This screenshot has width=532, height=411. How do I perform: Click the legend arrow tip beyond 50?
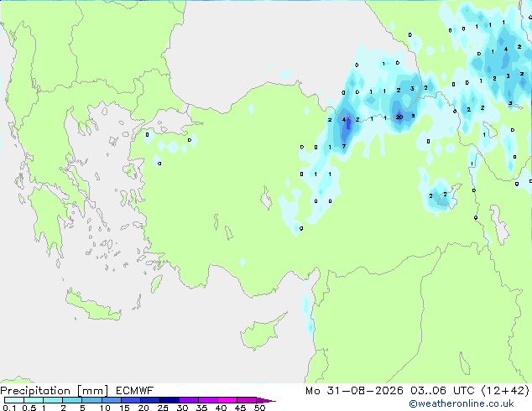coord(267,400)
